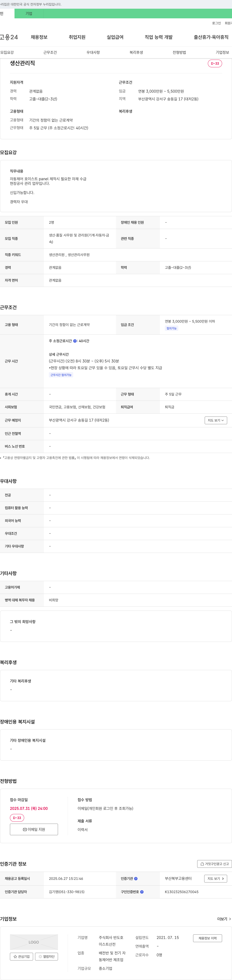The image size is (232, 980).
Task: Click 비희망 value for 병역 대체 복무자 채용
Action: click(x=54, y=600)
